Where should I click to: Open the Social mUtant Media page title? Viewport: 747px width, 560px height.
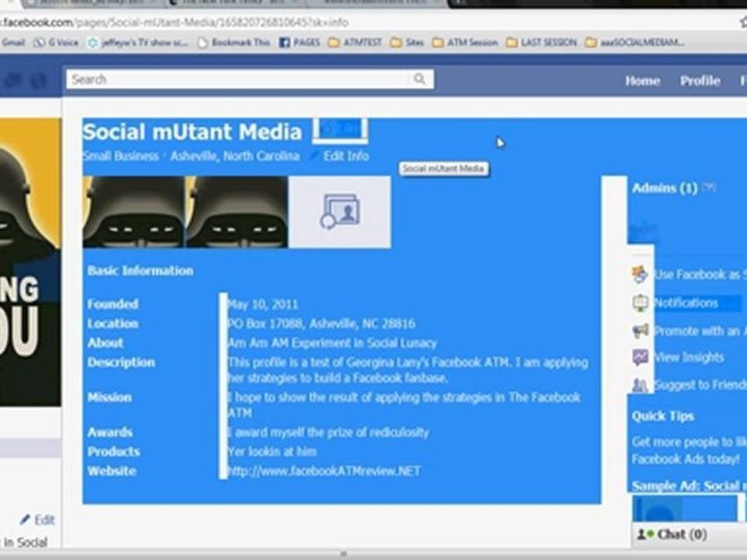[192, 132]
